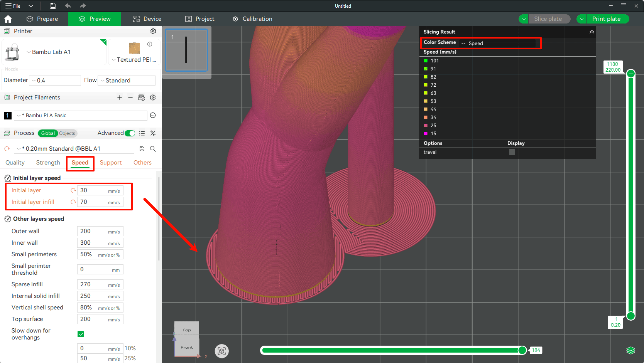
Task: Remove a filament with minus icon
Action: coord(130,97)
